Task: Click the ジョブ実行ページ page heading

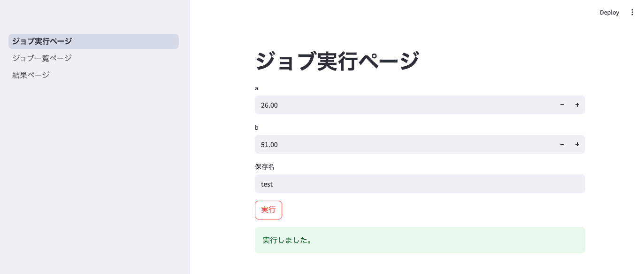Action: pyautogui.click(x=337, y=61)
